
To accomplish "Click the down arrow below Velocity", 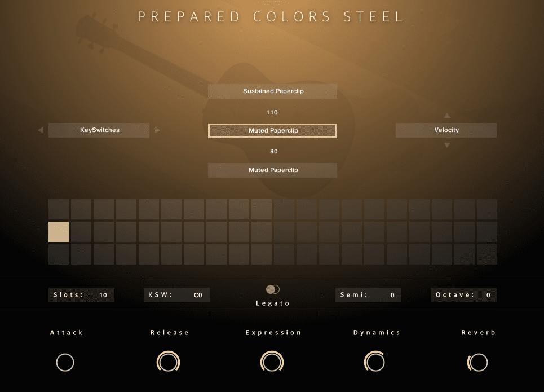I will [x=447, y=145].
